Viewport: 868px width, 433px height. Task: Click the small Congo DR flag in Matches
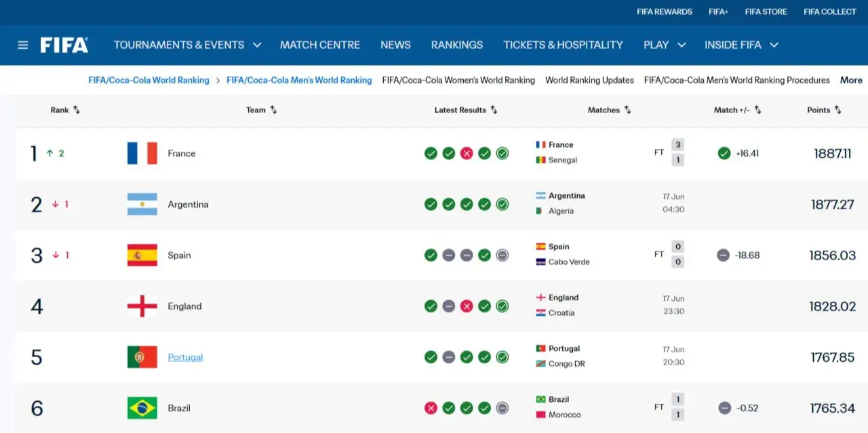pyautogui.click(x=540, y=363)
